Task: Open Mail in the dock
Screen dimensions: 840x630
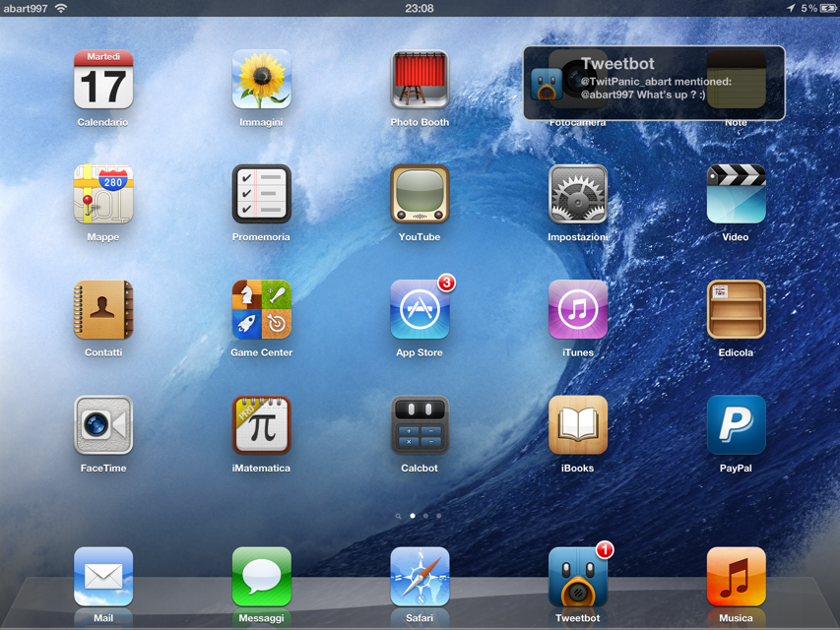Action: pyautogui.click(x=102, y=577)
